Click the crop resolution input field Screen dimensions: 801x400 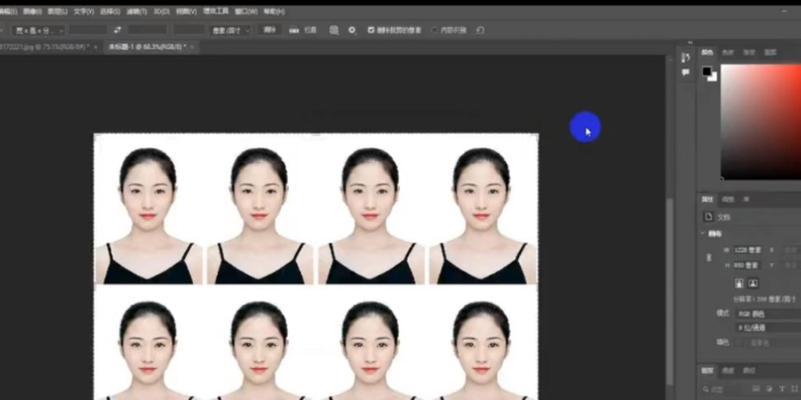[189, 30]
